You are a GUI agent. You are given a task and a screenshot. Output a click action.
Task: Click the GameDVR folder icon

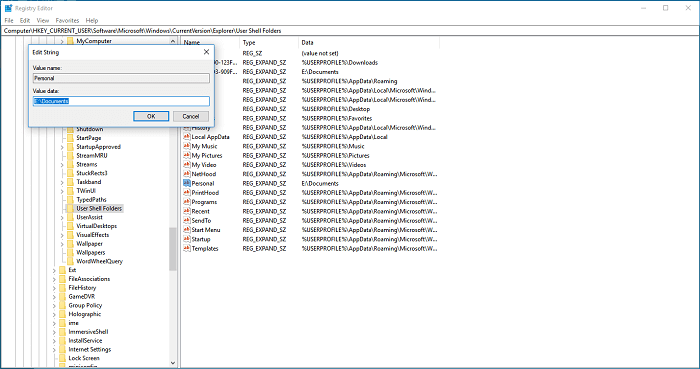[x=62, y=296]
